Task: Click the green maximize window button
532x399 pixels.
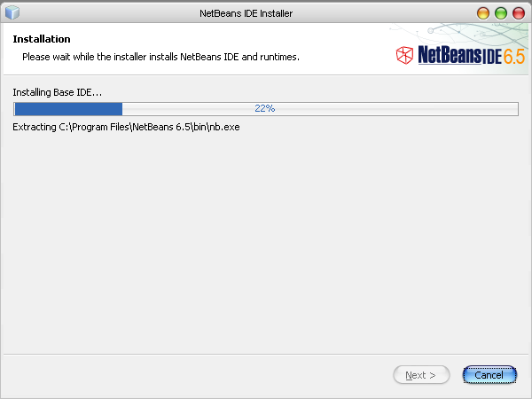Action: click(501, 12)
